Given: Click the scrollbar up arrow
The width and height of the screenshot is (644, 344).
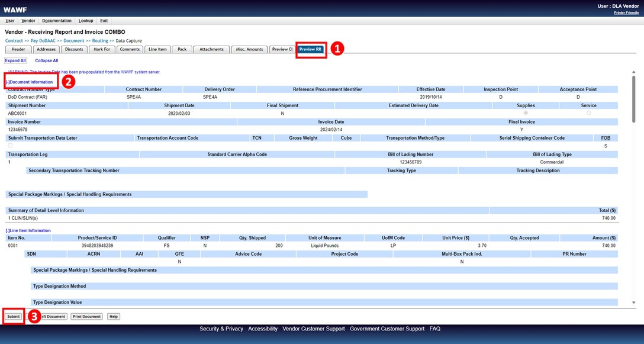Looking at the screenshot, I should tap(634, 72).
